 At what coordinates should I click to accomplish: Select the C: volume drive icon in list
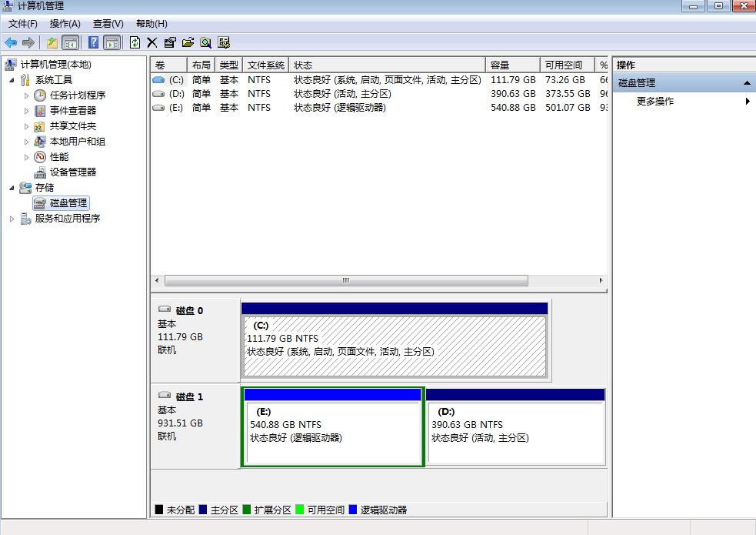click(158, 80)
